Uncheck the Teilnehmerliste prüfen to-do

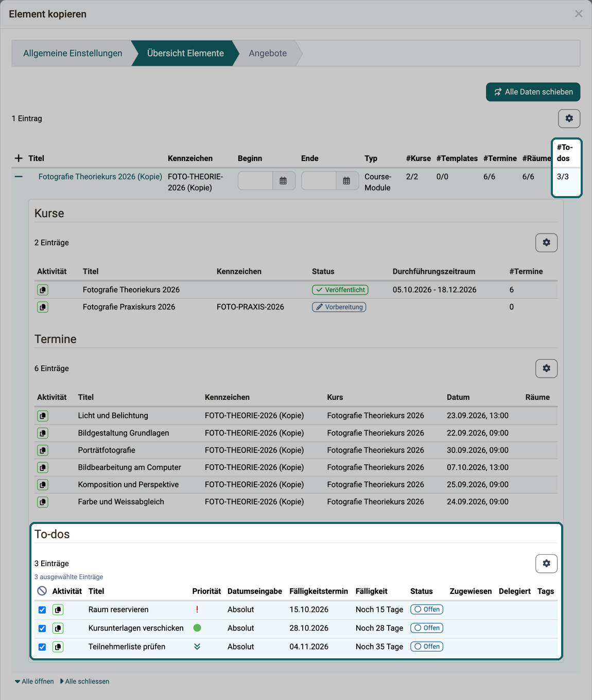click(x=42, y=647)
